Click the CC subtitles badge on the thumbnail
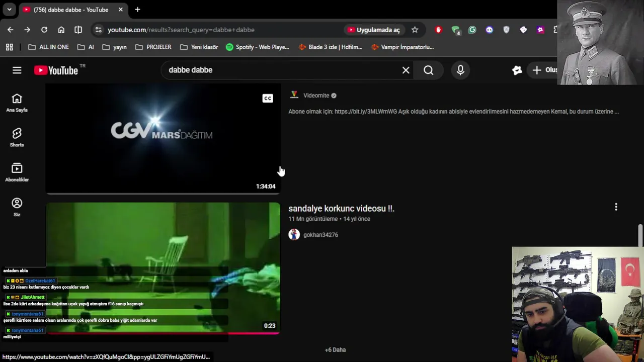The image size is (644, 362). pyautogui.click(x=268, y=99)
